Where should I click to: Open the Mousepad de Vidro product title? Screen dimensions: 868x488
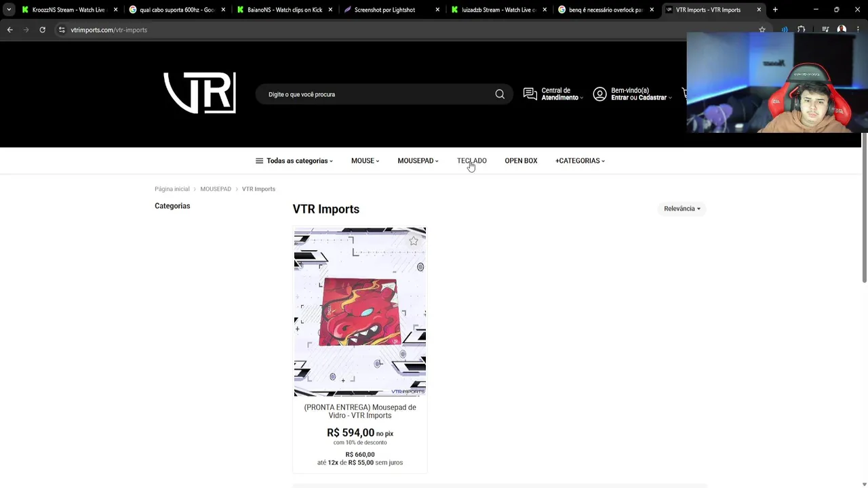tap(360, 411)
